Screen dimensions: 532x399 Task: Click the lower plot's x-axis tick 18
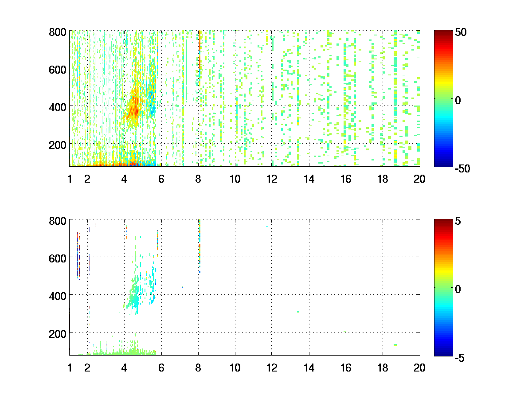[383, 368]
